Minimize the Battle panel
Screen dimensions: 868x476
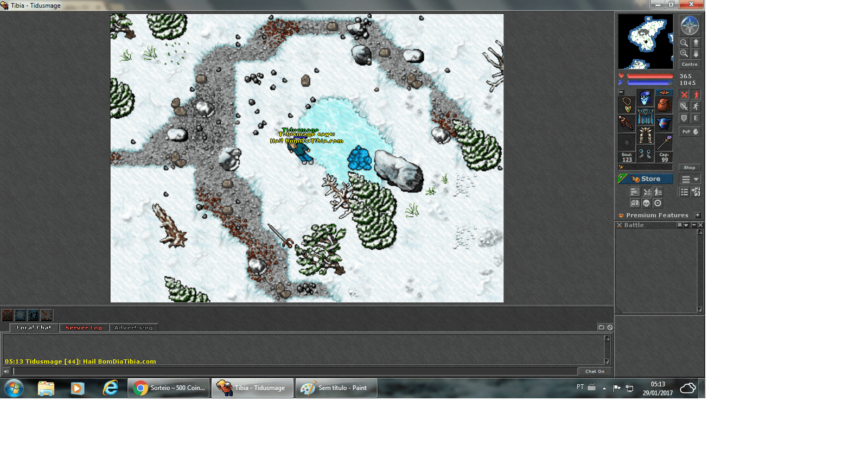pos(694,225)
